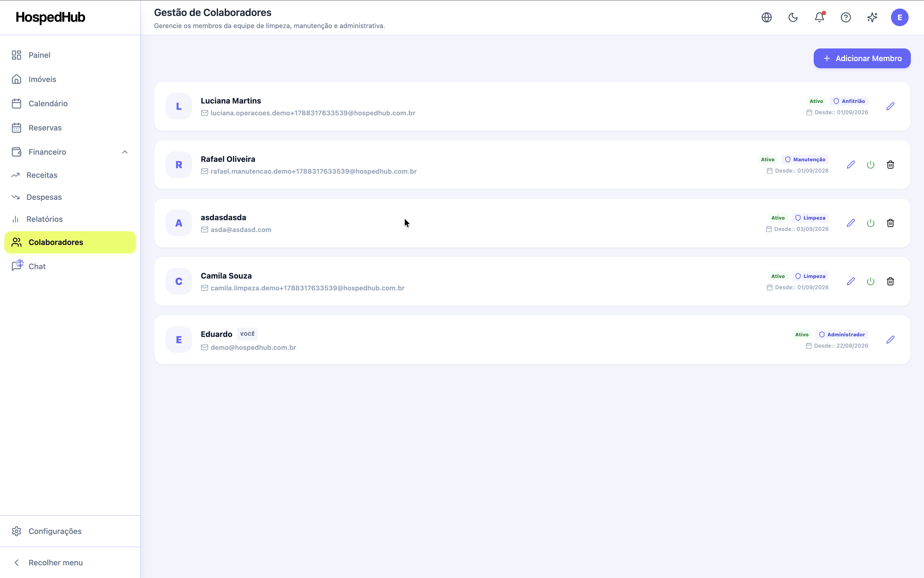
Task: Open Despesas submenu item
Action: click(x=70, y=197)
